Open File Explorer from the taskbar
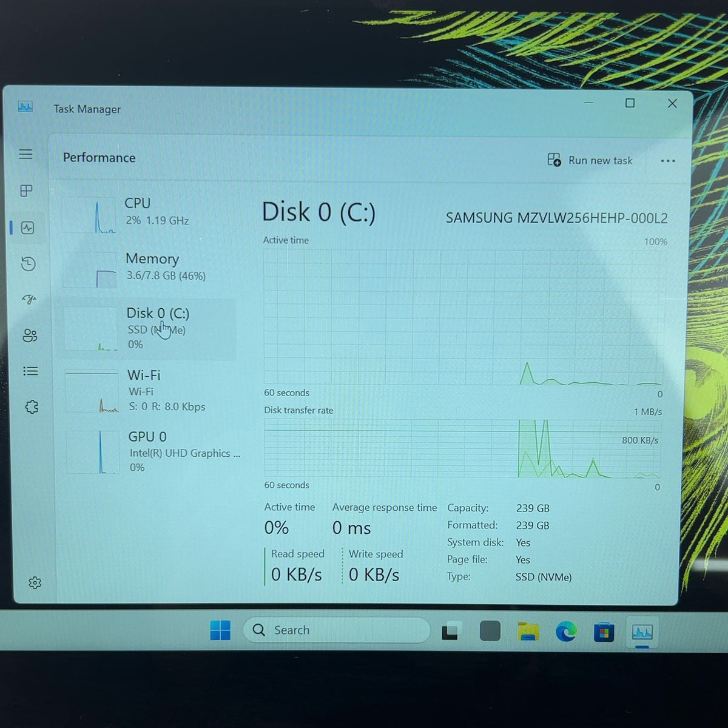The width and height of the screenshot is (728, 728). click(528, 632)
